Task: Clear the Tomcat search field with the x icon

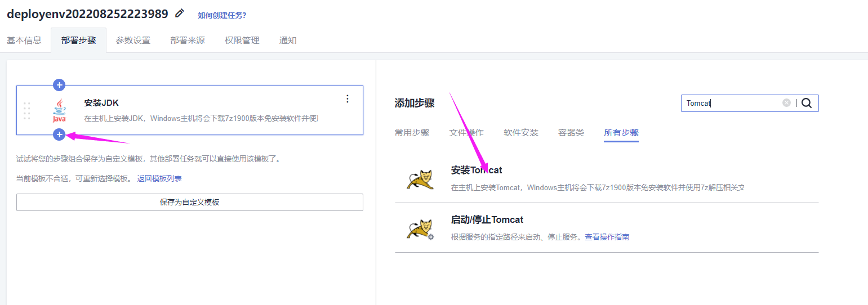Action: point(786,103)
